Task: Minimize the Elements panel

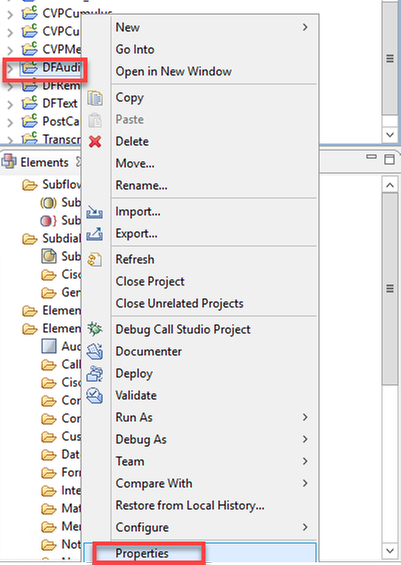Action: [371, 157]
